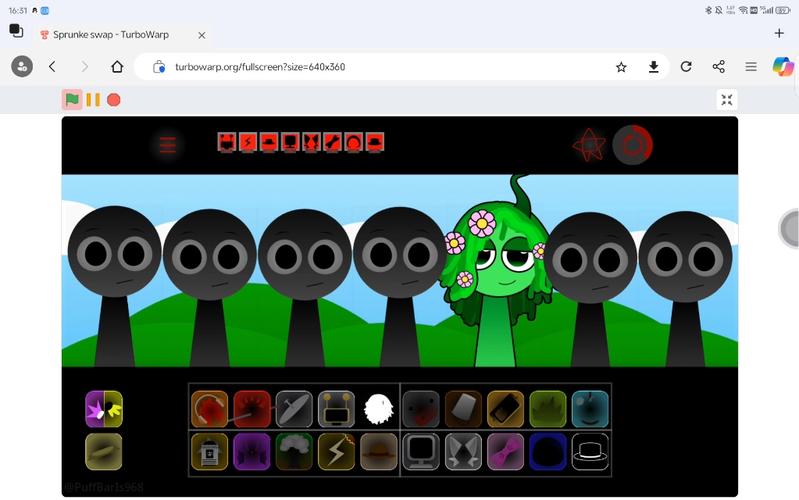Open the red hamburger menu in game
799x500 pixels.
click(x=168, y=145)
